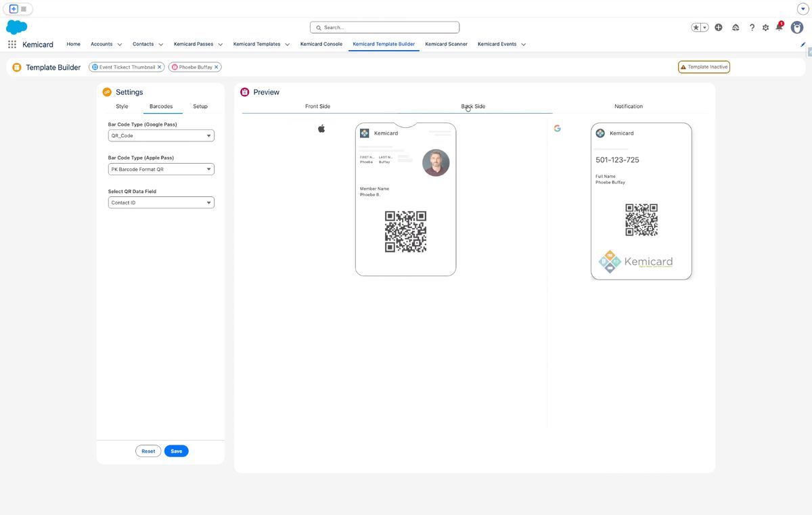Image resolution: width=812 pixels, height=515 pixels.
Task: Open the Contacts tab
Action: coord(143,44)
